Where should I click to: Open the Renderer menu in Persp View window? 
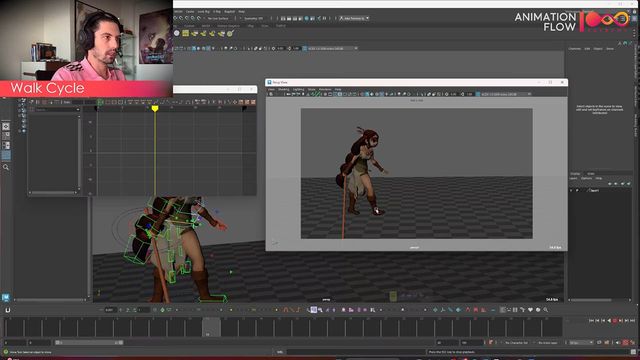click(325, 89)
